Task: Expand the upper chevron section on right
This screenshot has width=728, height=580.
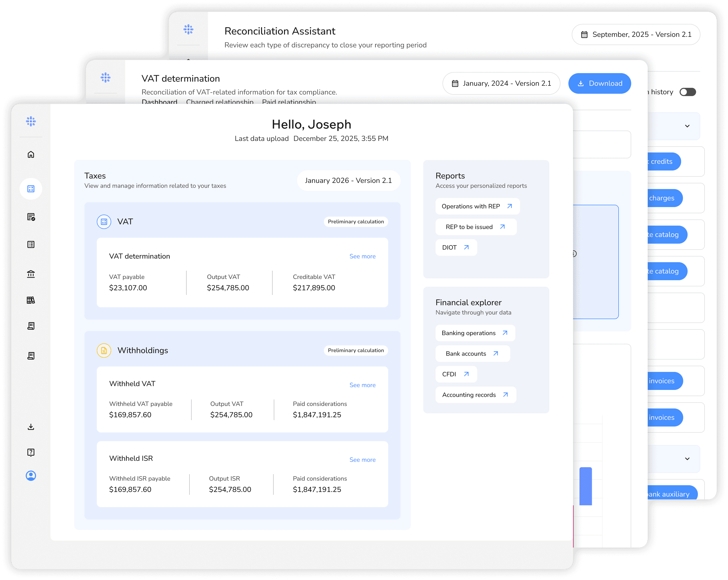Action: click(x=687, y=126)
